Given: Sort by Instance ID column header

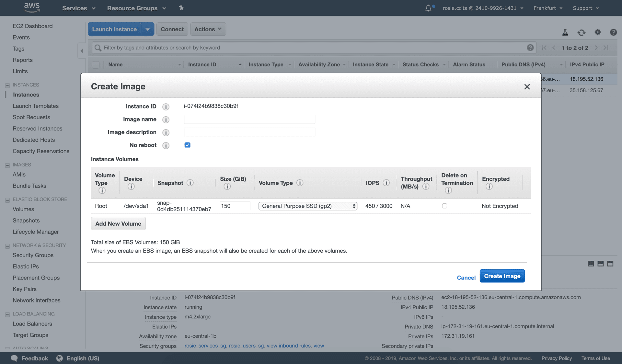Looking at the screenshot, I should 214,64.
